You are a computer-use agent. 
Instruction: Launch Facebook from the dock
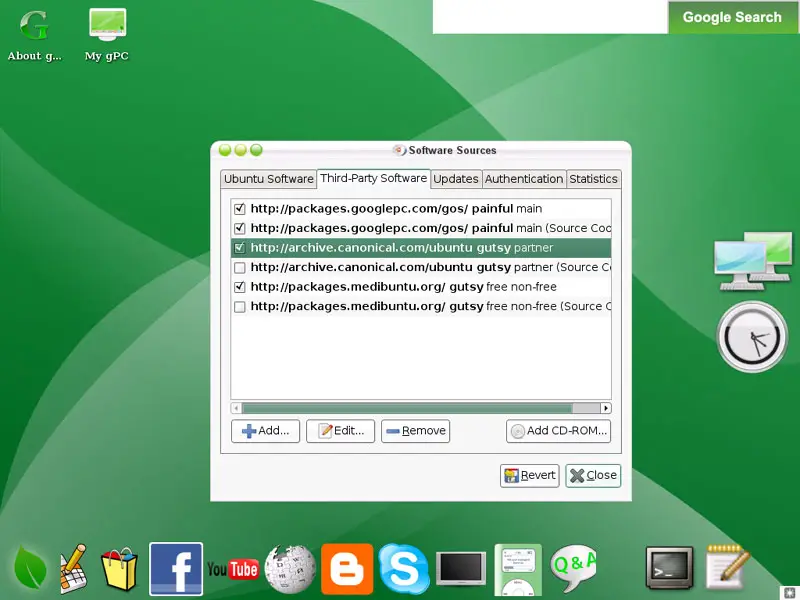[x=176, y=568]
